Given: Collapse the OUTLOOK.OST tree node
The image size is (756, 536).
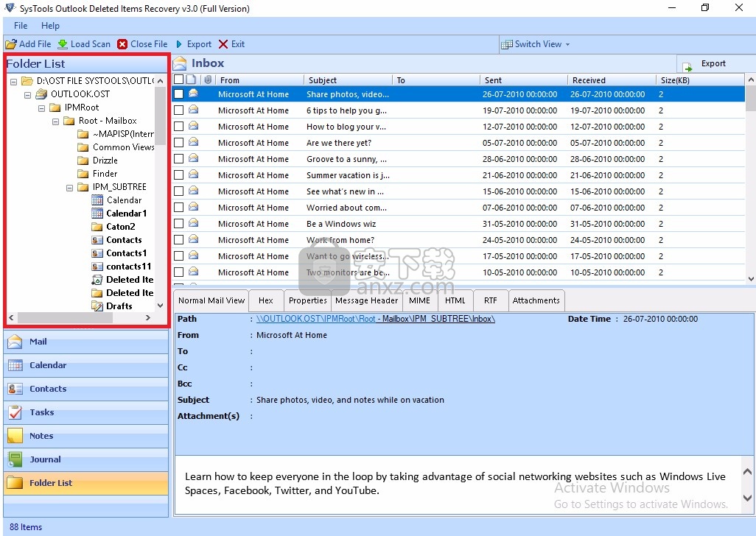Looking at the screenshot, I should [28, 94].
